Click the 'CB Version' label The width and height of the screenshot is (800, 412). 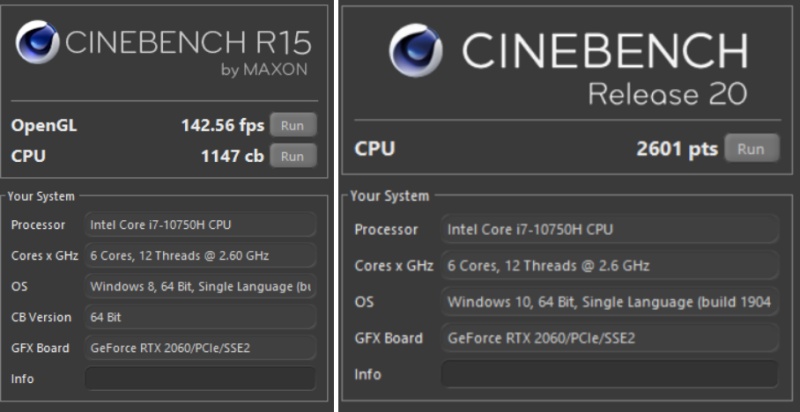tap(41, 317)
